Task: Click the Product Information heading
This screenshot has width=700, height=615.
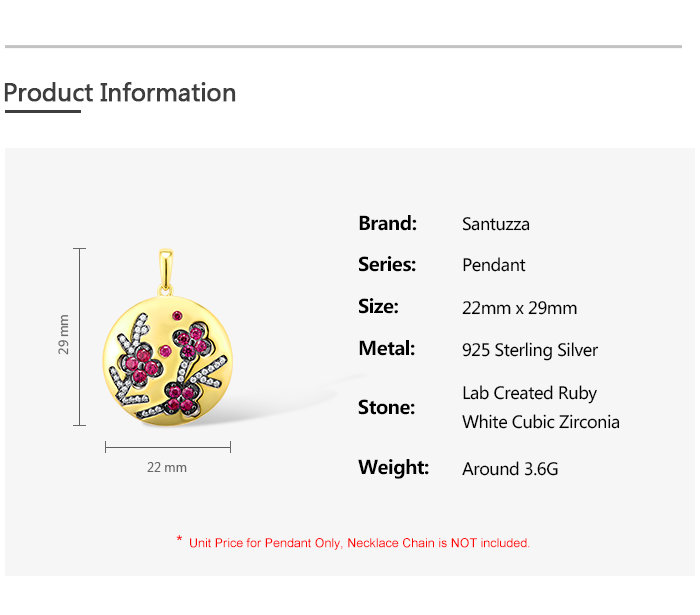Action: (120, 93)
